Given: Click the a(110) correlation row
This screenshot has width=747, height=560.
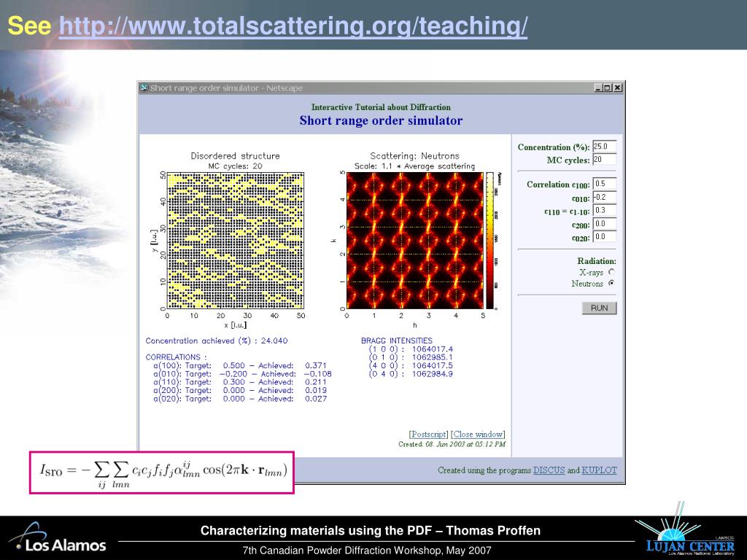Looking at the screenshot, I should click(240, 382).
